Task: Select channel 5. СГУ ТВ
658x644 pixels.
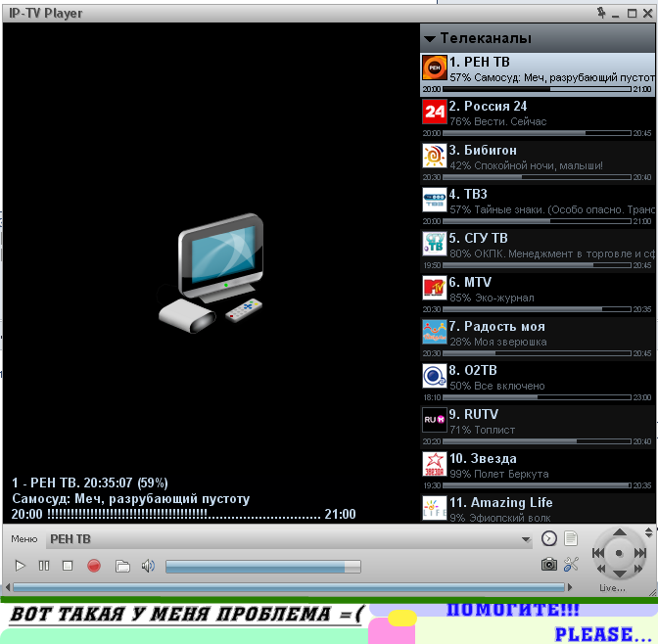Action: [x=538, y=250]
